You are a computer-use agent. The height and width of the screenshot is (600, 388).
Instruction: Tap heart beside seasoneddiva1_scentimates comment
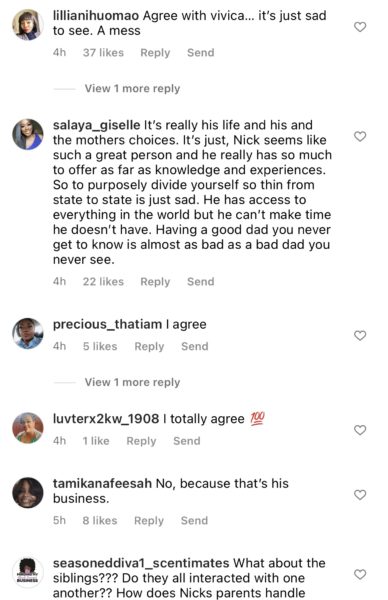pos(360,574)
